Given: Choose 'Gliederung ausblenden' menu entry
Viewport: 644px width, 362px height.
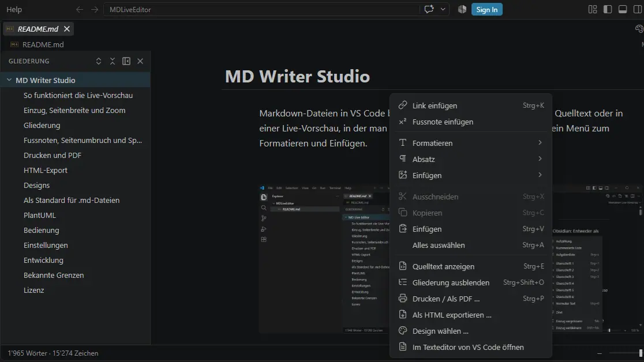Looking at the screenshot, I should pos(471,282).
